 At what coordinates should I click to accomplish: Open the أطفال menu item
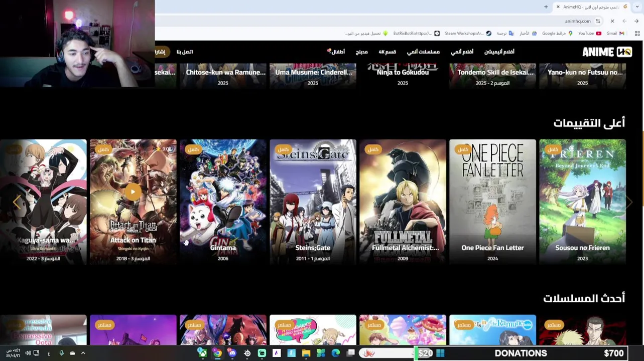click(x=336, y=52)
